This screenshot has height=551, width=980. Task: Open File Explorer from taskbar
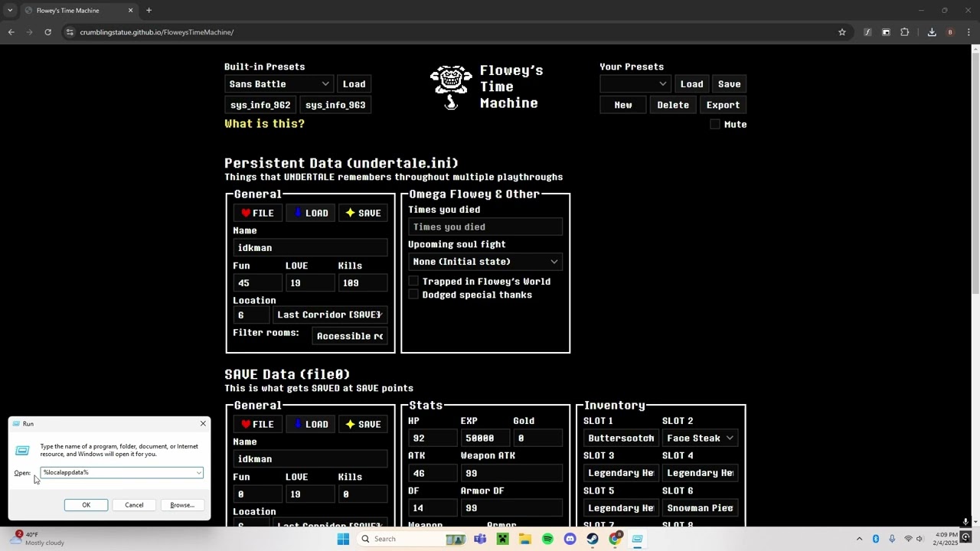point(525,539)
